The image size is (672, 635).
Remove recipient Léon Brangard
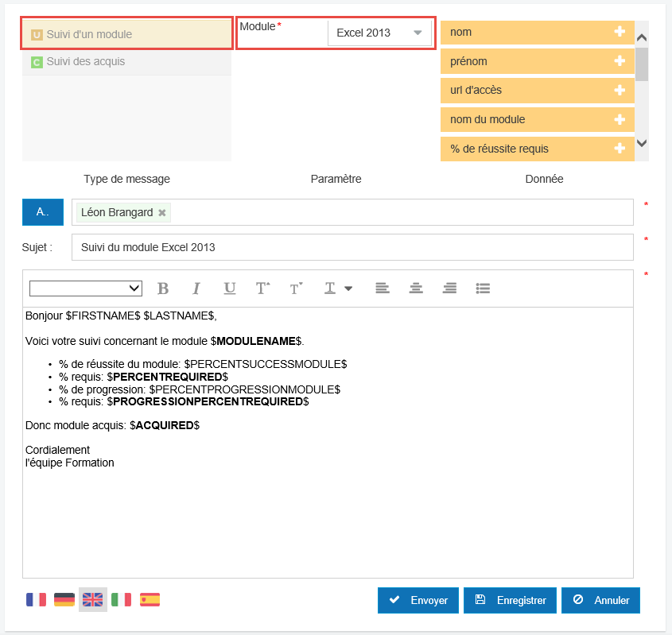pos(162,213)
